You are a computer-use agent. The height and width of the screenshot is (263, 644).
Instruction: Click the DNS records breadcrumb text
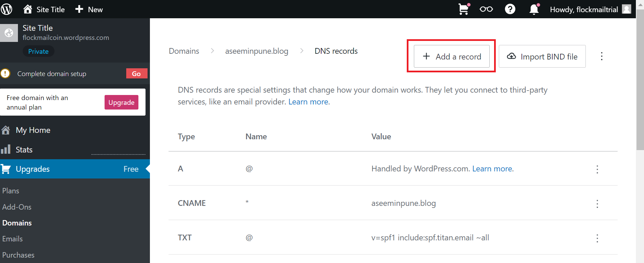pyautogui.click(x=336, y=51)
